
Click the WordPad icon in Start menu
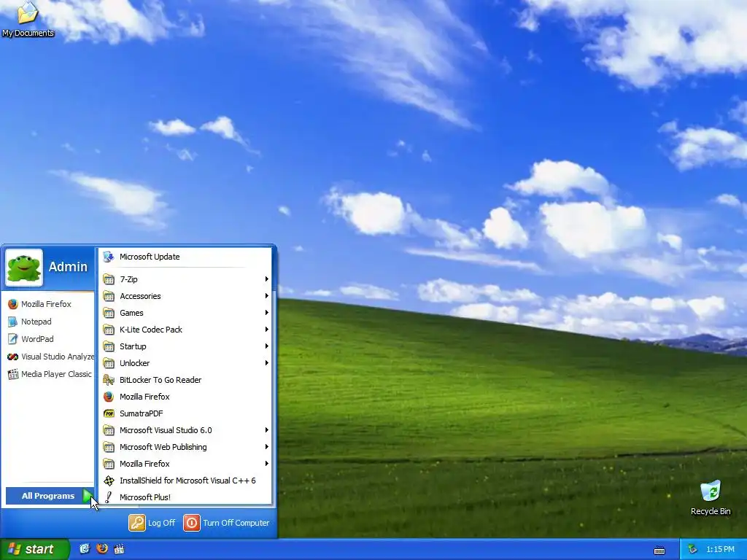point(13,339)
